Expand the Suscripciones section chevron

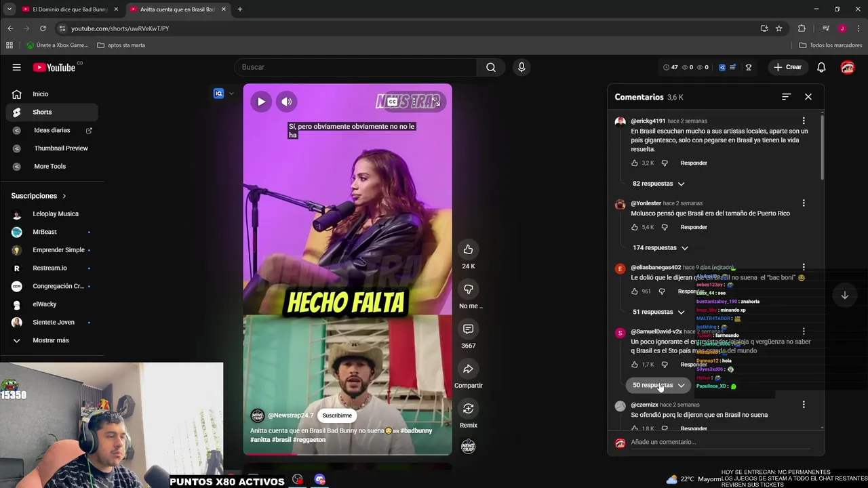(64, 196)
